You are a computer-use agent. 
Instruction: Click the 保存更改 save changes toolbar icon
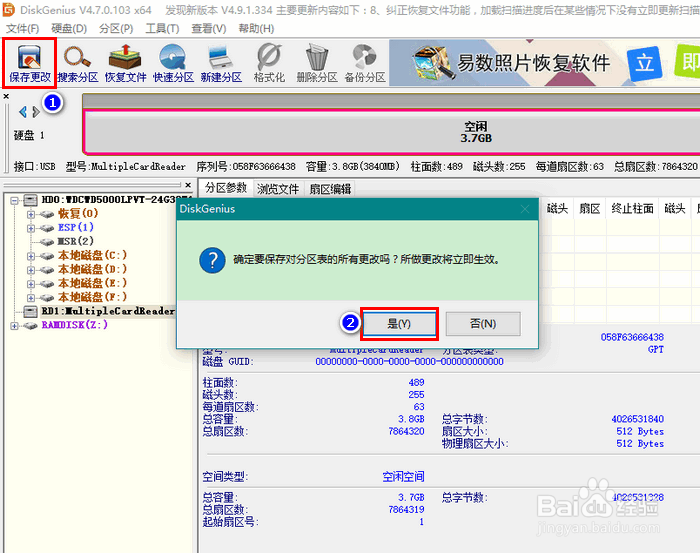29,62
